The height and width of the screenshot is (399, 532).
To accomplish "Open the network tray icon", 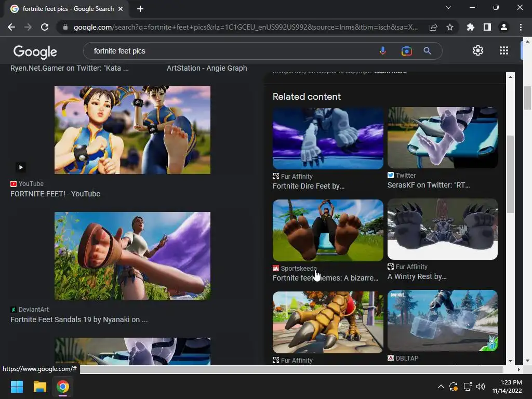I will click(x=468, y=387).
